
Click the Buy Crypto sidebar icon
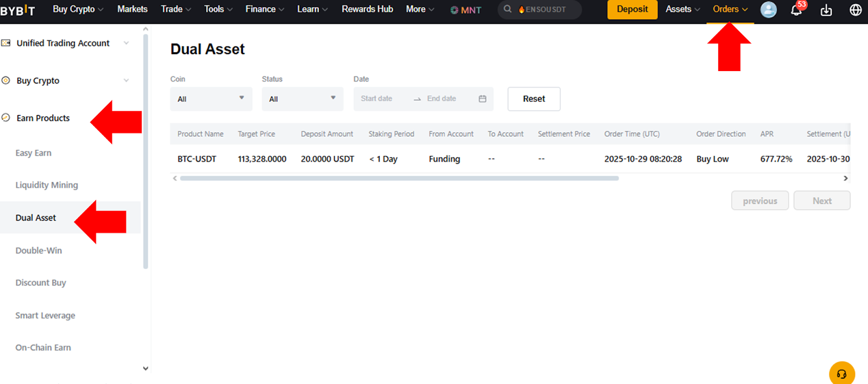6,80
